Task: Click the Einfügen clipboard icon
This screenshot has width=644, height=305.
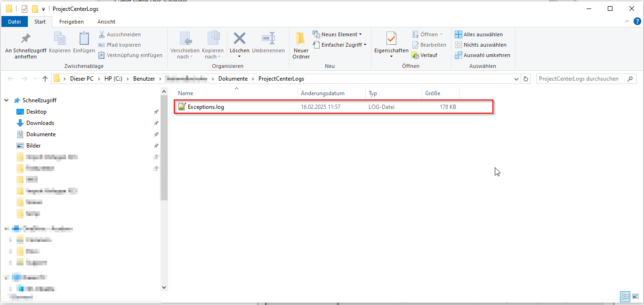Action: tap(84, 39)
